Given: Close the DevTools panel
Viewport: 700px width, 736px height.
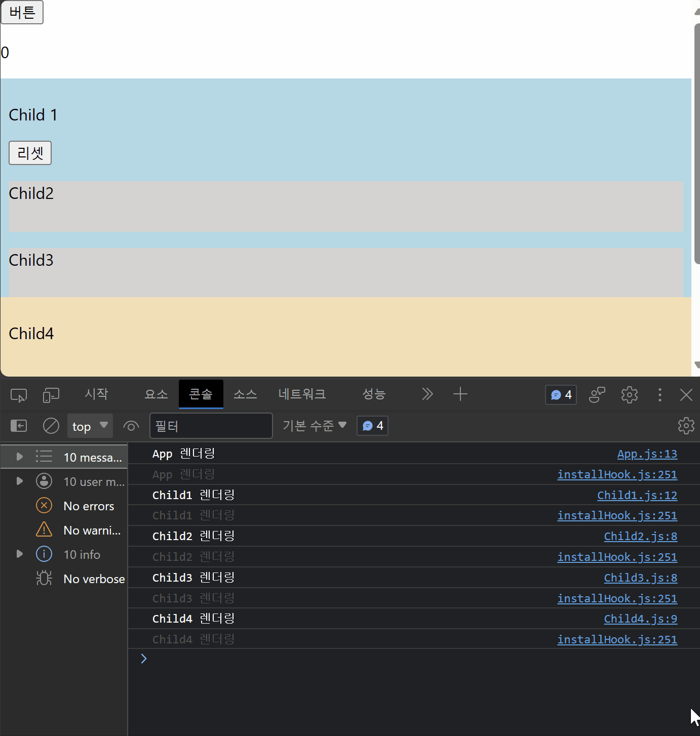Looking at the screenshot, I should [686, 395].
